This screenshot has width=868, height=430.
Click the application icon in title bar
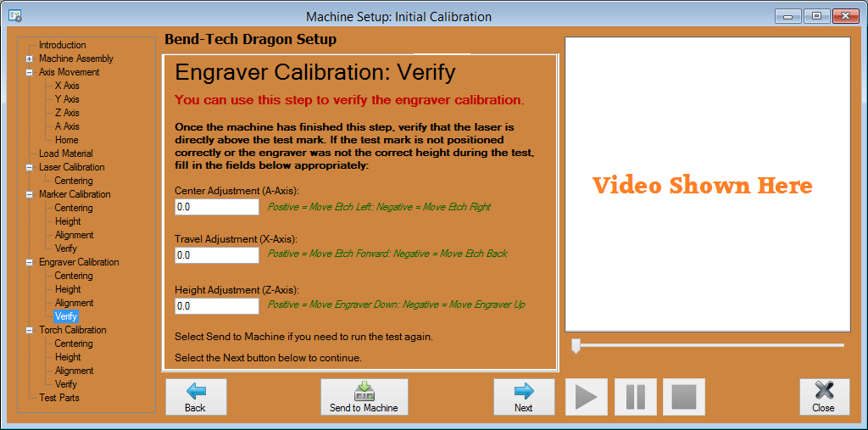[15, 16]
